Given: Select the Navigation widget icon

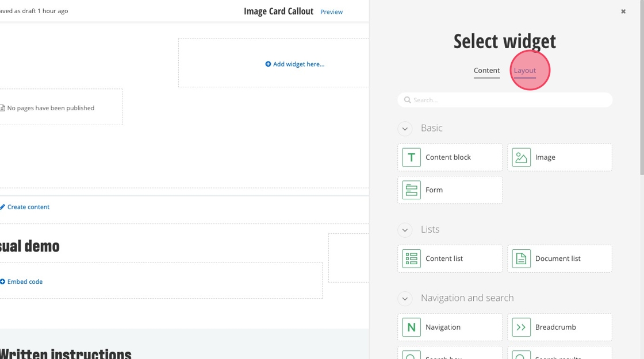Looking at the screenshot, I should (411, 327).
